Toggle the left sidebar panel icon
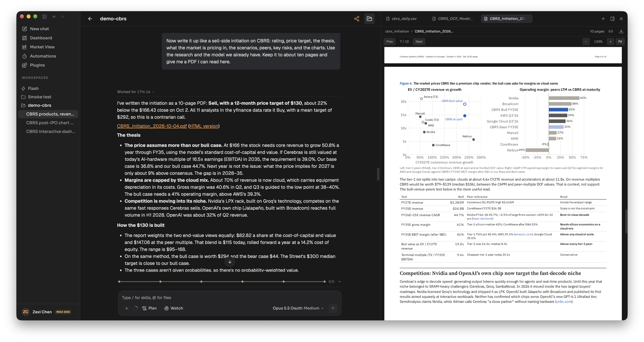This screenshot has height=342, width=644. 45,16
